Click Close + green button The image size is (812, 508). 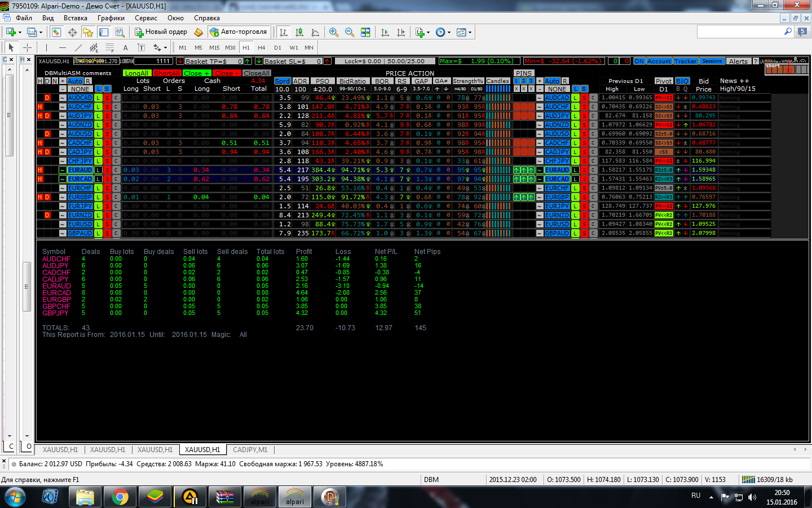pos(196,73)
